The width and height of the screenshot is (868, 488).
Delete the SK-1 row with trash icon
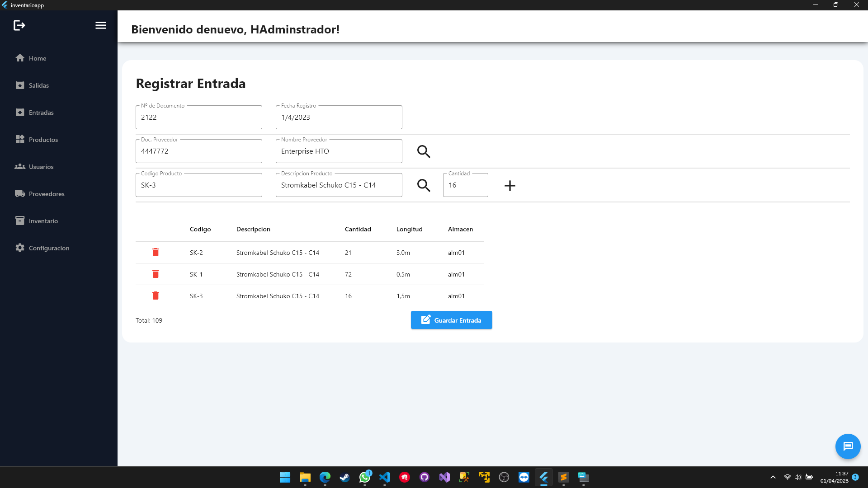pos(156,274)
